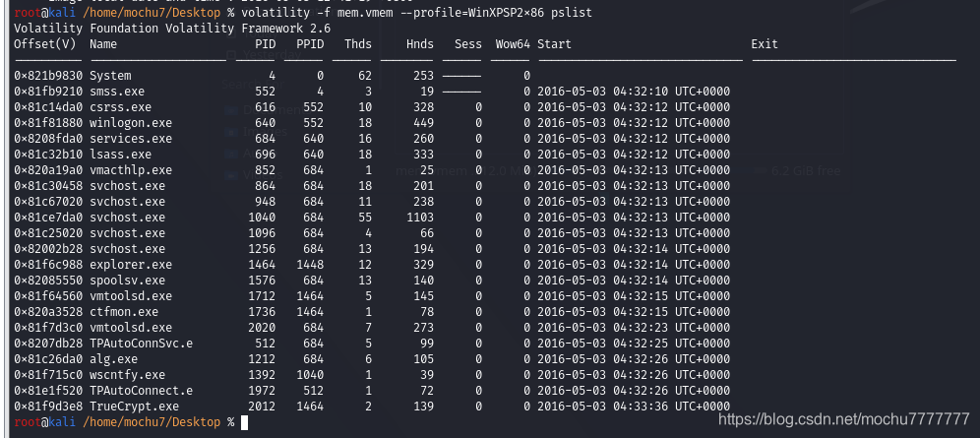The height and width of the screenshot is (438, 980).
Task: Select the wscntfy.exe process name
Action: point(128,375)
